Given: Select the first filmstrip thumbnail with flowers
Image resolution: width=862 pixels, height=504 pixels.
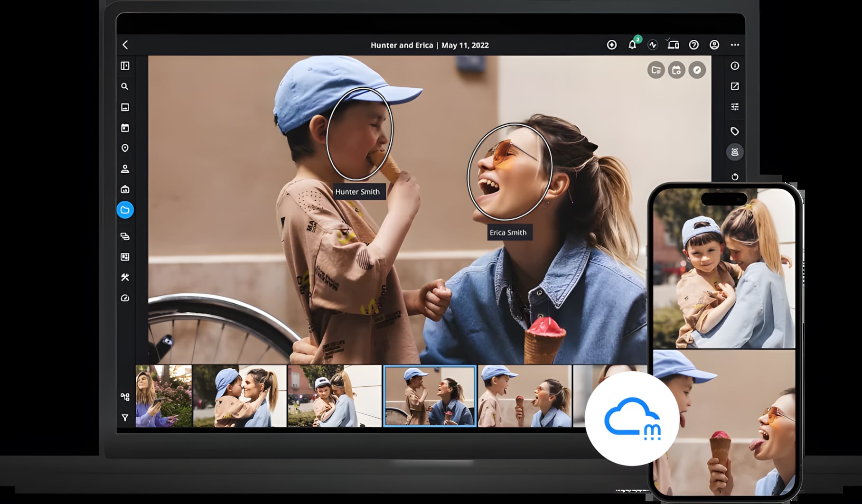Looking at the screenshot, I should pos(164,396).
